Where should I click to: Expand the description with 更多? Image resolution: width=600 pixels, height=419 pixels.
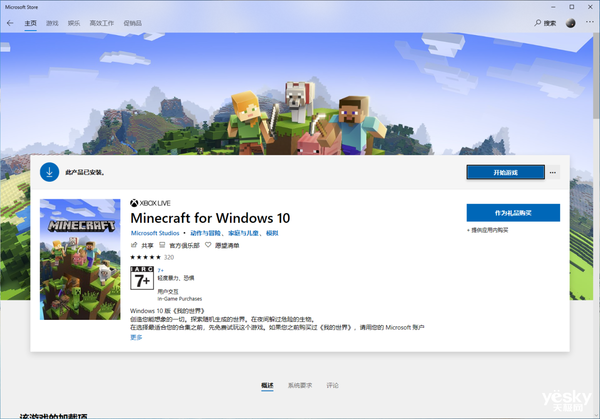coord(136,337)
